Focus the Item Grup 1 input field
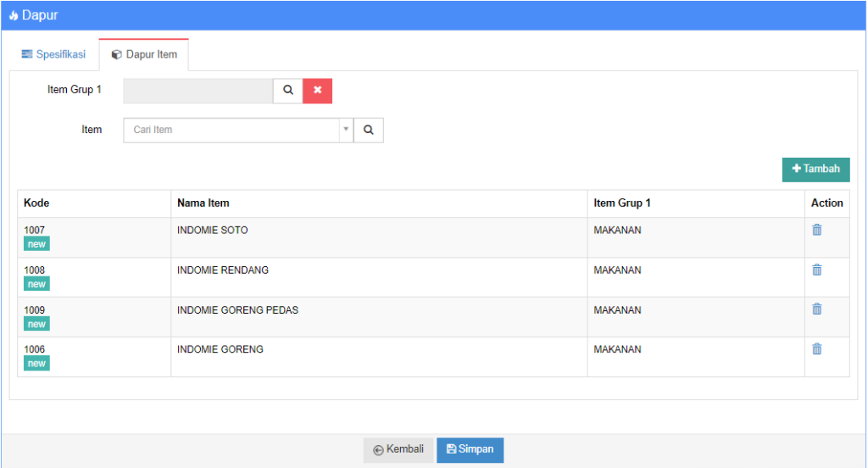Screen dimensions: 868x468 pyautogui.click(x=198, y=91)
